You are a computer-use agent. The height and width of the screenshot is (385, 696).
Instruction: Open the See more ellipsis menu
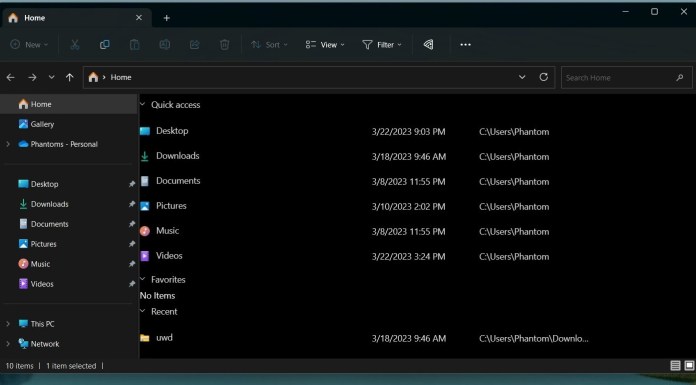tap(465, 44)
